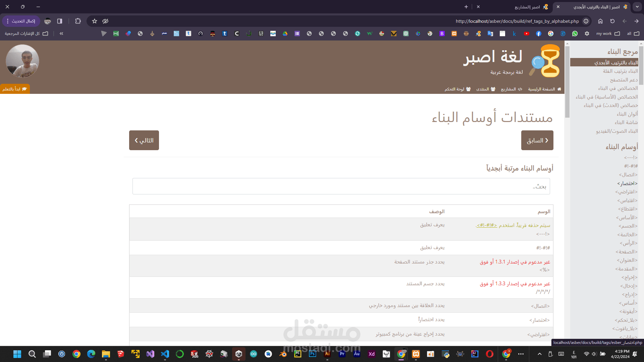Open the WhatsApp bookmark icon

pos(575,34)
